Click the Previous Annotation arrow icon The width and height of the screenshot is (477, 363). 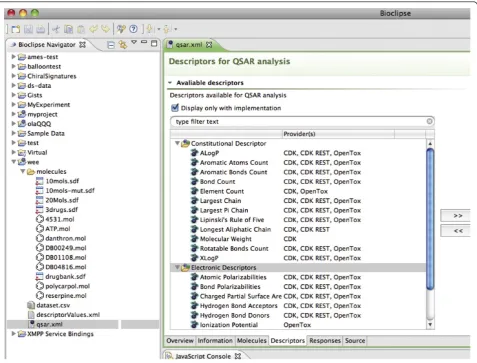(x=167, y=29)
